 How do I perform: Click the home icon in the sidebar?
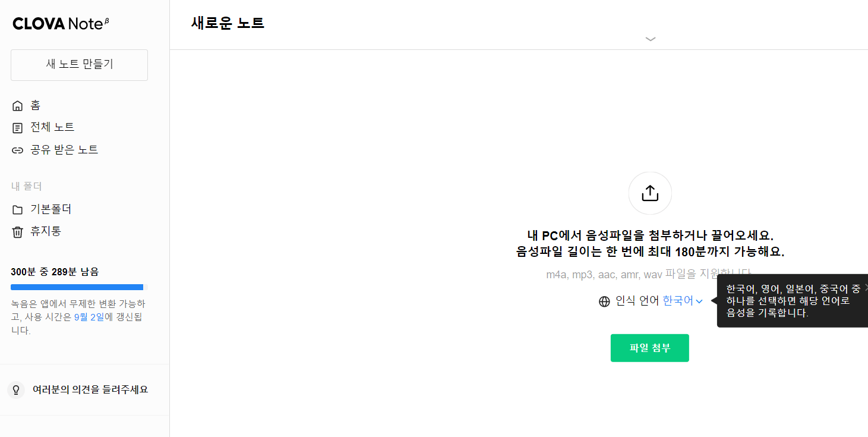pos(17,105)
